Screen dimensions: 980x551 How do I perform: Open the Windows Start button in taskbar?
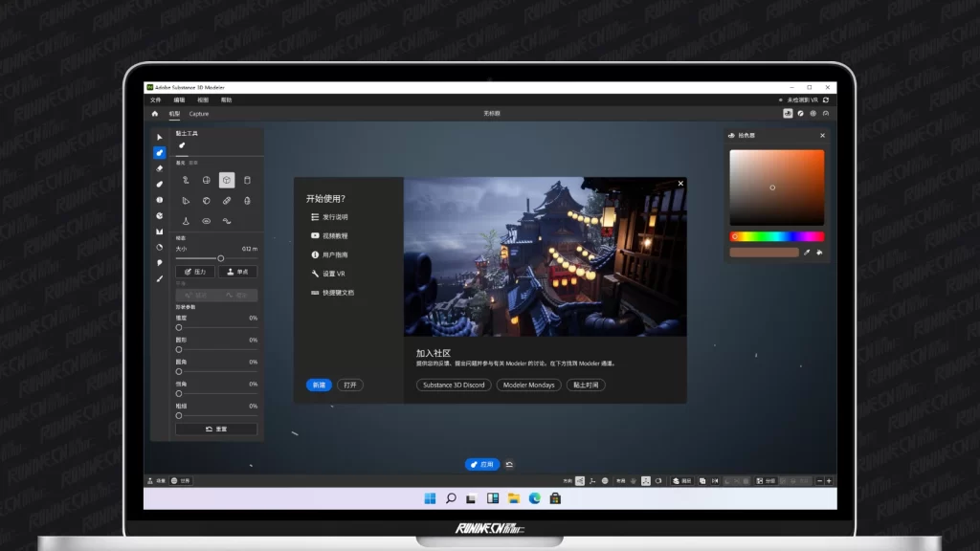point(429,497)
